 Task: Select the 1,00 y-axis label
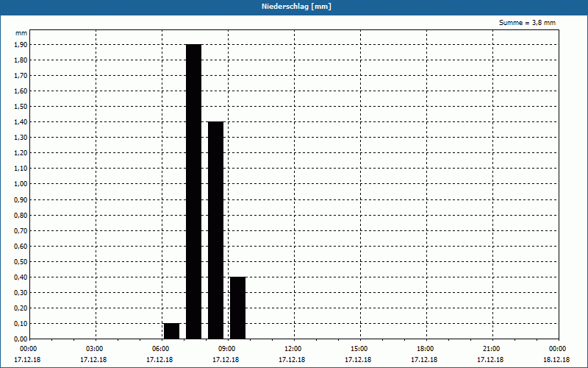click(x=21, y=184)
